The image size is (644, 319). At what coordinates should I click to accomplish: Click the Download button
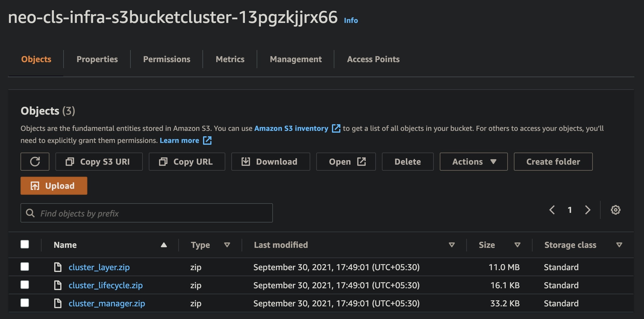(x=271, y=162)
